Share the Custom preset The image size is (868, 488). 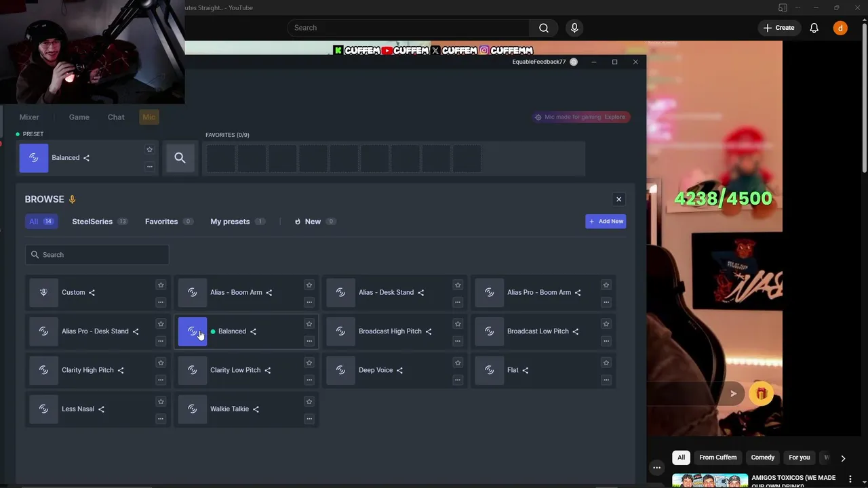pyautogui.click(x=92, y=293)
